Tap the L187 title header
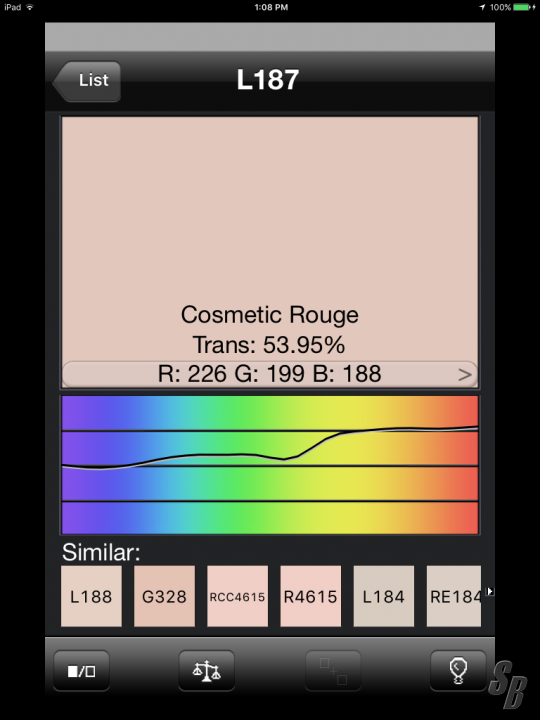 pyautogui.click(x=268, y=80)
